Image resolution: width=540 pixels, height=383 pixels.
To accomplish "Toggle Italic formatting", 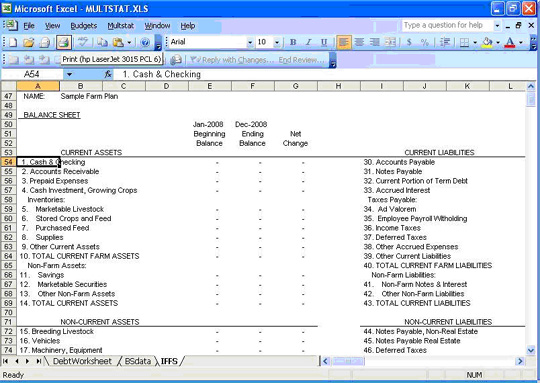I will [x=309, y=42].
